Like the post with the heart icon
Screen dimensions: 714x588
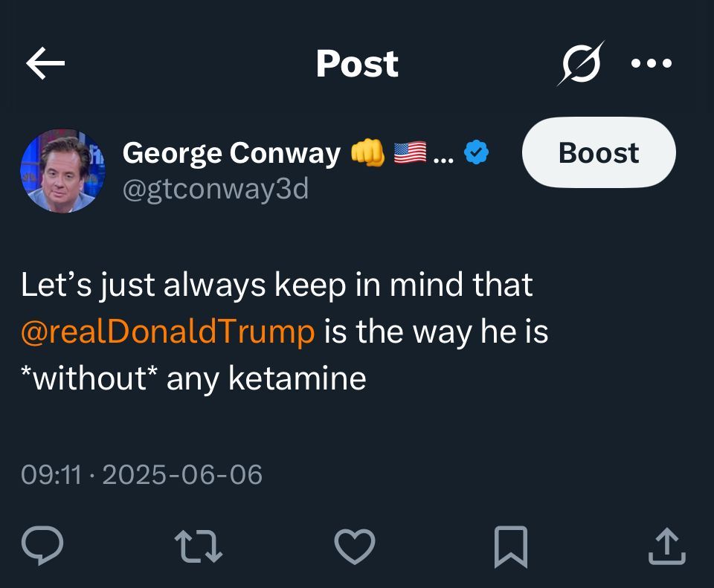(x=355, y=546)
